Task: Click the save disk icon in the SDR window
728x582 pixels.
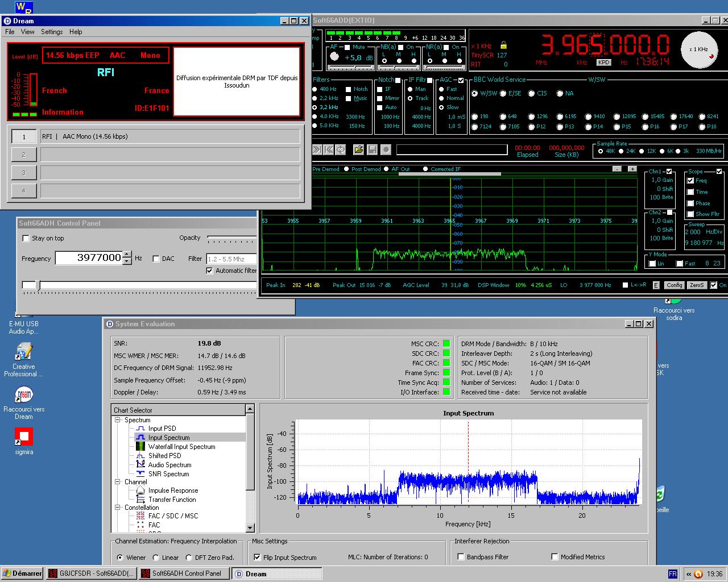Action: pyautogui.click(x=372, y=149)
